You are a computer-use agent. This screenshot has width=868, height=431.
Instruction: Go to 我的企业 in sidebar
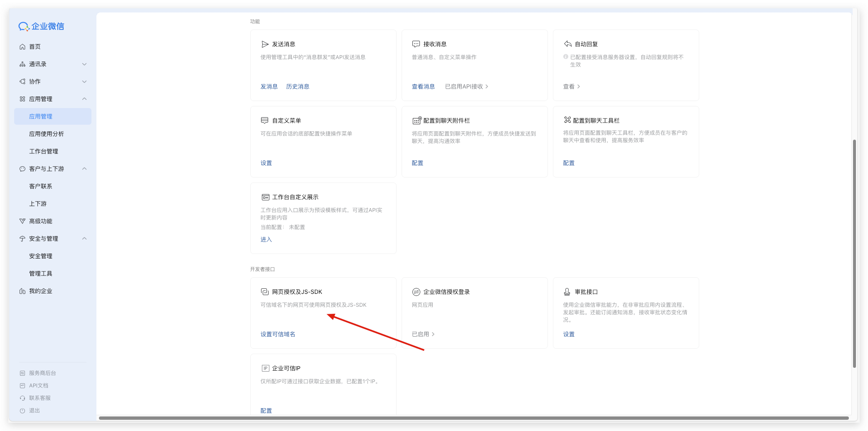[x=41, y=291]
